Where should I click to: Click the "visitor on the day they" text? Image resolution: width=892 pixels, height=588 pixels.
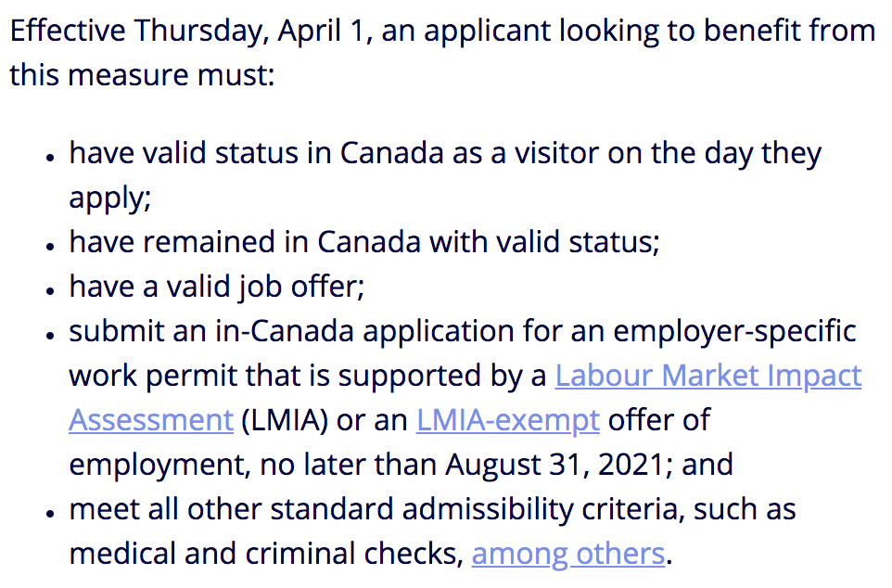pyautogui.click(x=668, y=154)
